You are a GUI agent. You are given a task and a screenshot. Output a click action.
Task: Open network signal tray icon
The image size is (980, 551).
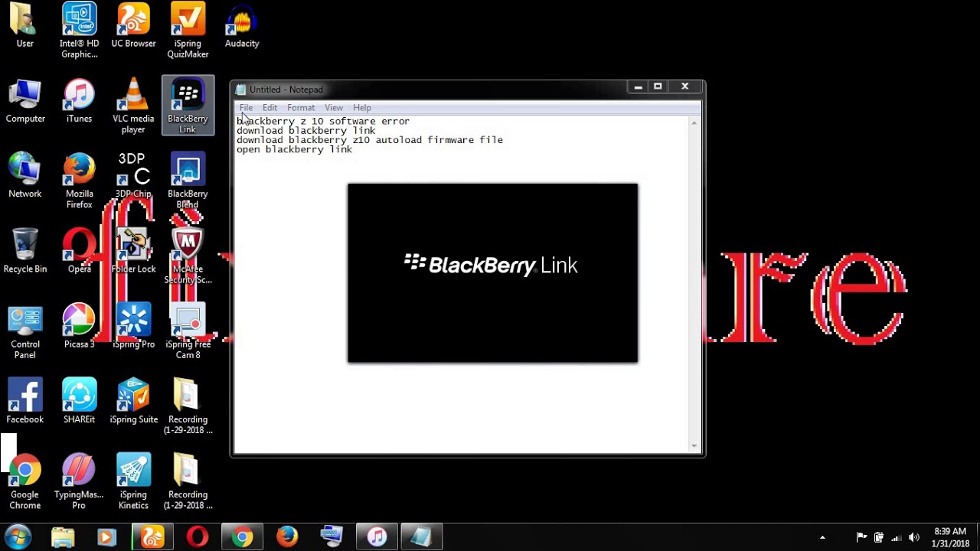pos(897,538)
